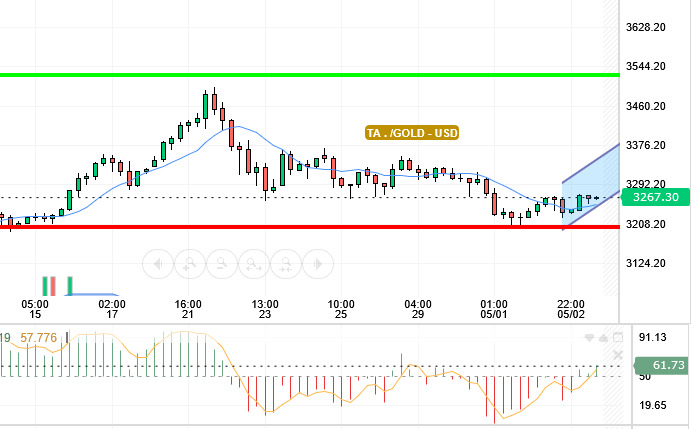Viewport: 695px width, 429px height.
Task: Click the 3544.20 price axis label
Action: coord(646,66)
